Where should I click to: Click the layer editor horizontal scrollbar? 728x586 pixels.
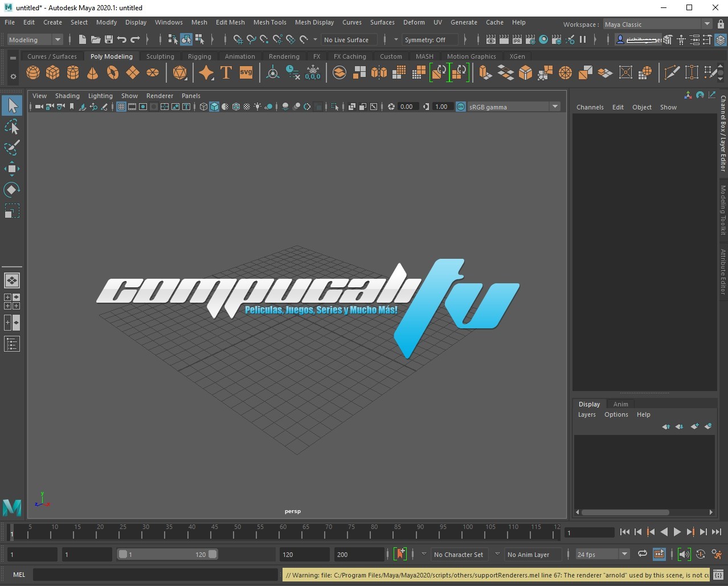click(x=625, y=512)
